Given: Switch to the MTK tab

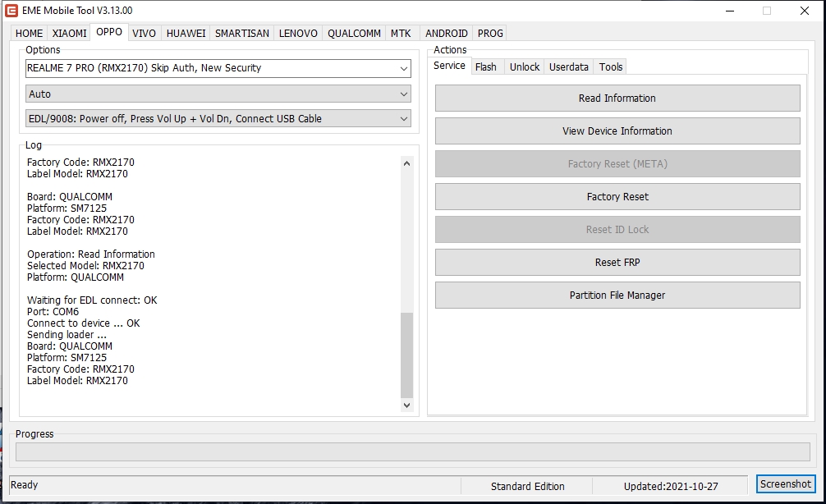Looking at the screenshot, I should click(x=401, y=33).
